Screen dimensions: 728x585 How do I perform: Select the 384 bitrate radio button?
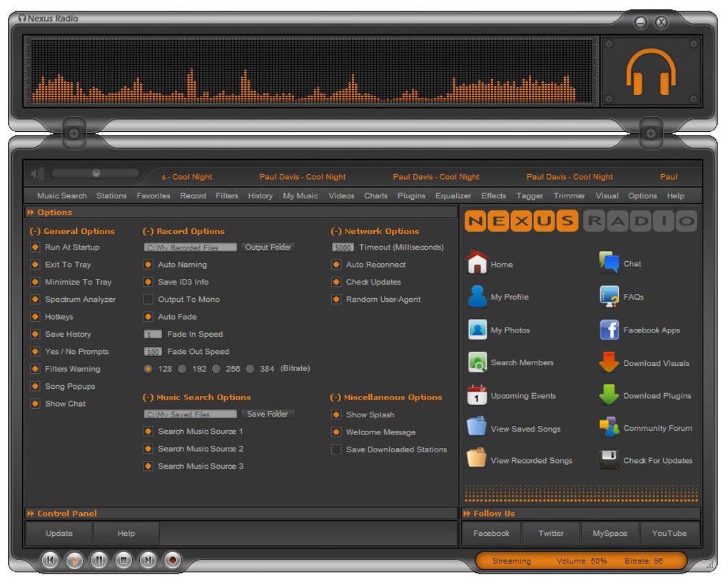point(251,369)
